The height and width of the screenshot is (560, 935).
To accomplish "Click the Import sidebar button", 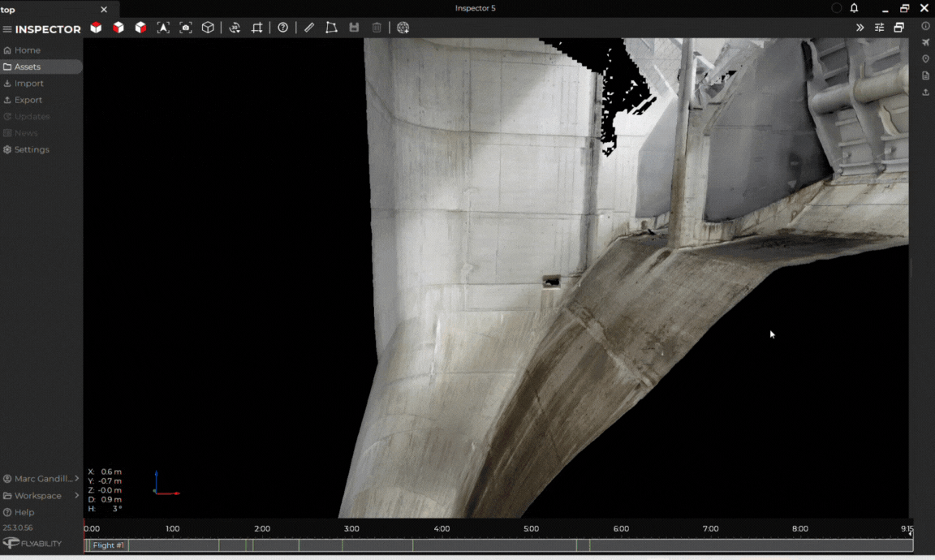I will [x=28, y=84].
